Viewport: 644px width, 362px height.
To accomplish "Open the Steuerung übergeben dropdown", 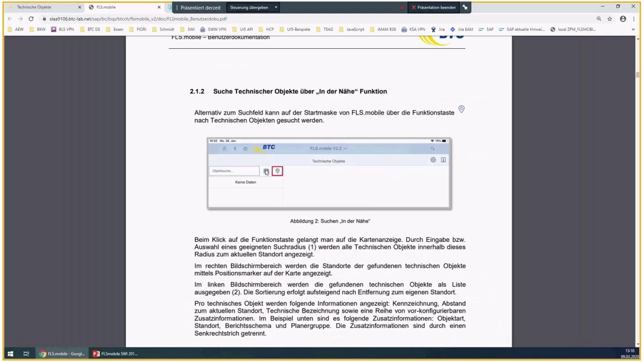I will point(276,7).
